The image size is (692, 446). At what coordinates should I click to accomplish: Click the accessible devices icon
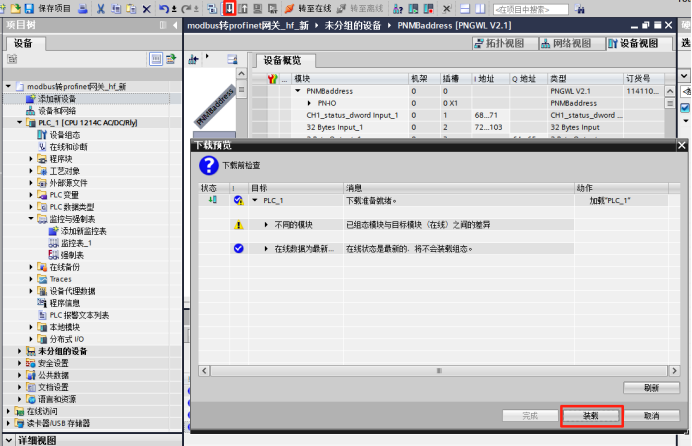pos(398,8)
